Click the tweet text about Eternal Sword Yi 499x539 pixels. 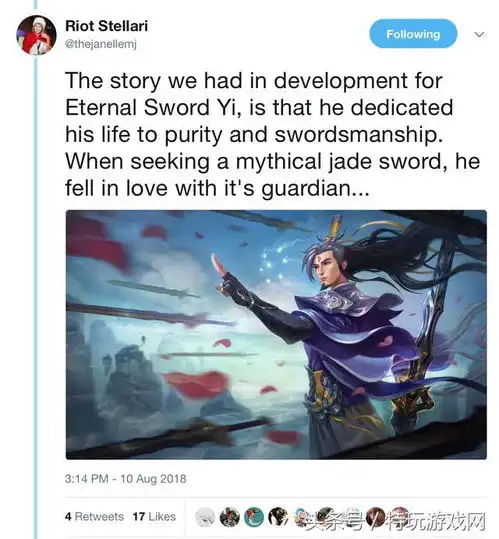pos(273,134)
